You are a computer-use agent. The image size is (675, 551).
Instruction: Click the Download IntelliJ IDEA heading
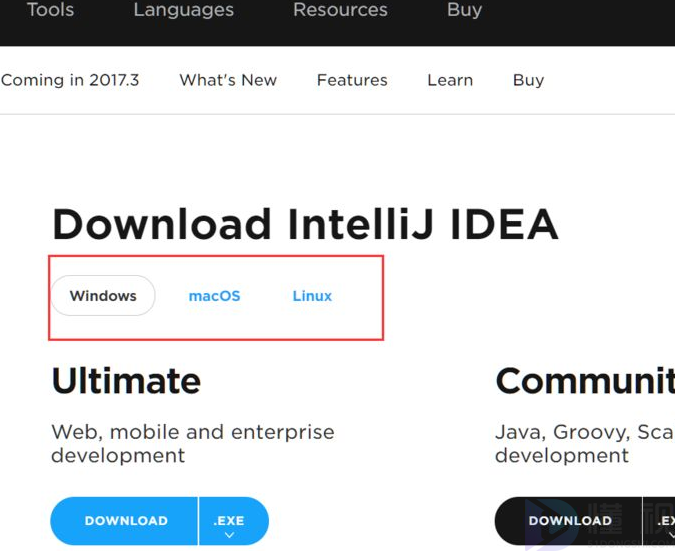305,224
